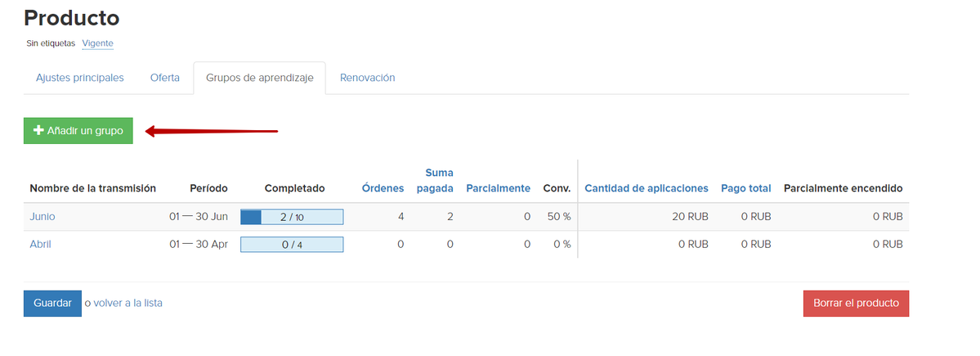Go to the Renovación tab
The width and height of the screenshot is (980, 356).
[x=367, y=78]
